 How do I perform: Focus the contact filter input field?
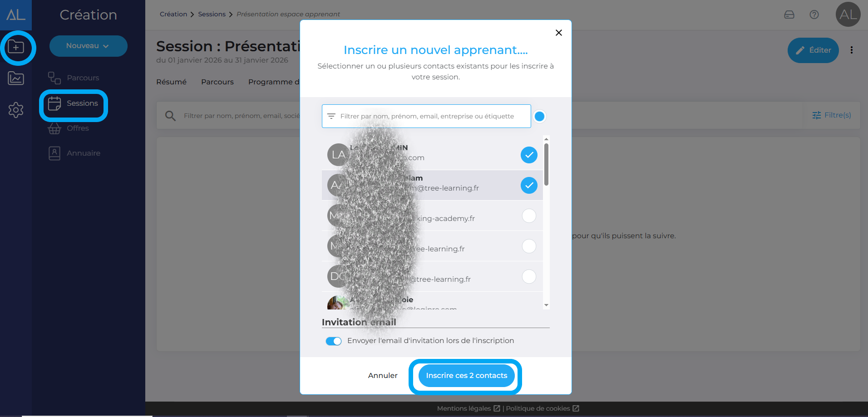[427, 116]
